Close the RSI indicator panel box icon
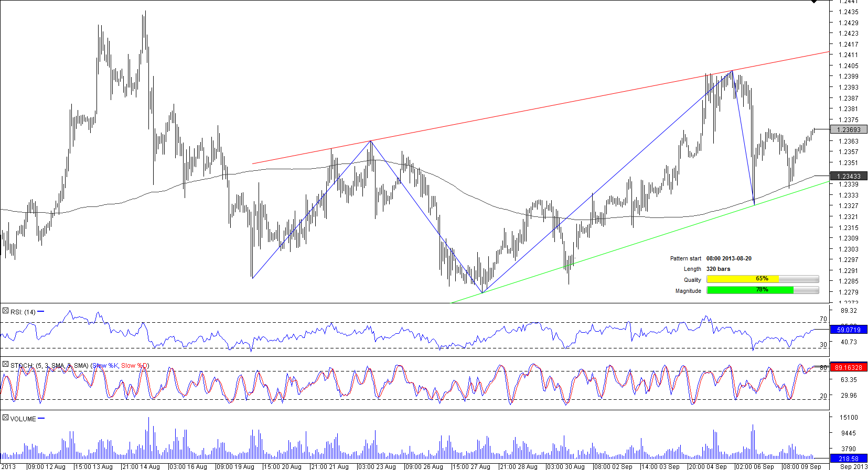Screen dimensions: 868x470 5,311
